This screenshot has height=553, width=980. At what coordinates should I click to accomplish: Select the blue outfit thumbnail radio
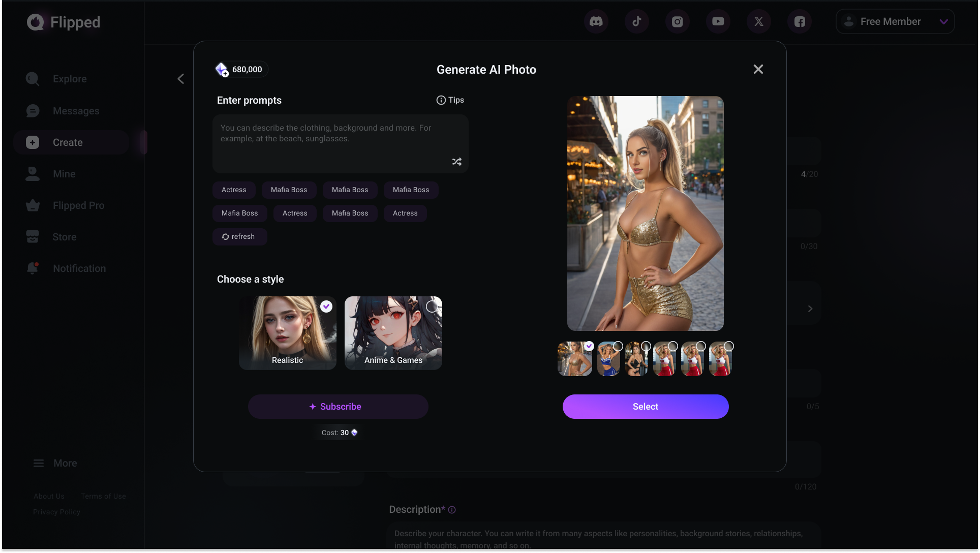[x=618, y=346]
